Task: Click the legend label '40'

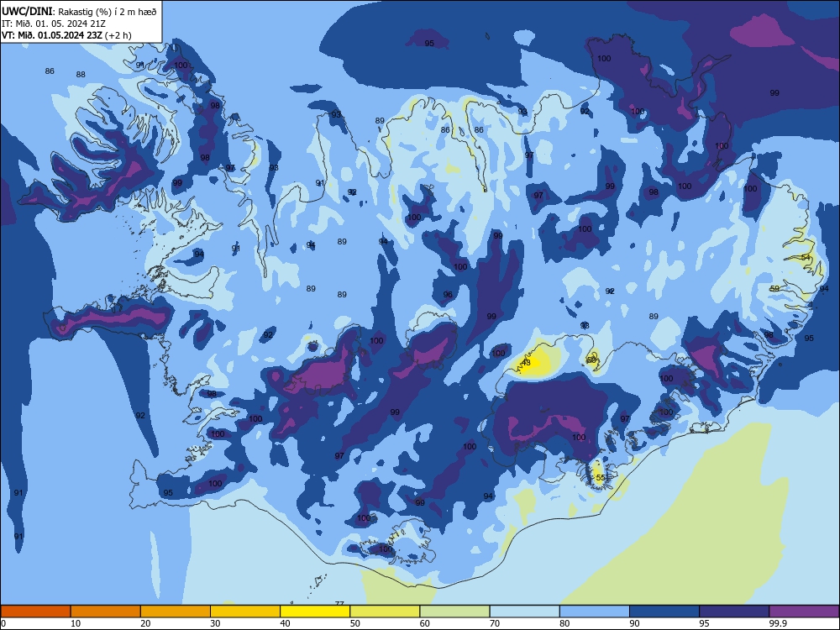Action: [285, 623]
